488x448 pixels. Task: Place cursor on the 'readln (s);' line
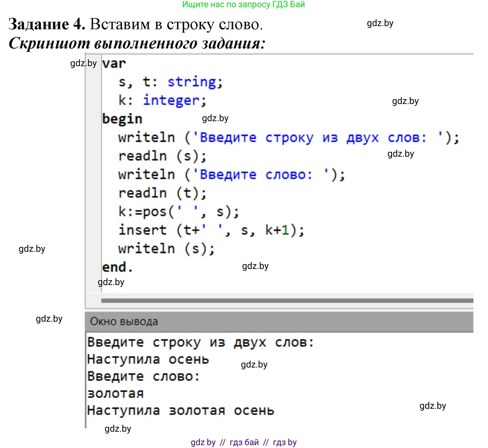[162, 156]
